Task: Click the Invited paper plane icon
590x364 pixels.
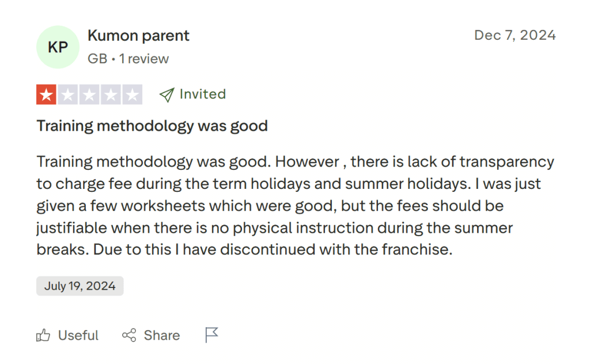Action: tap(167, 94)
